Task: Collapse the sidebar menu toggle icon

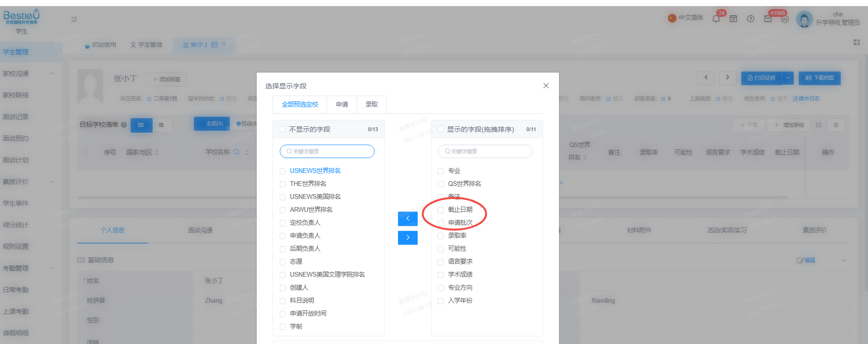Action: tap(74, 19)
